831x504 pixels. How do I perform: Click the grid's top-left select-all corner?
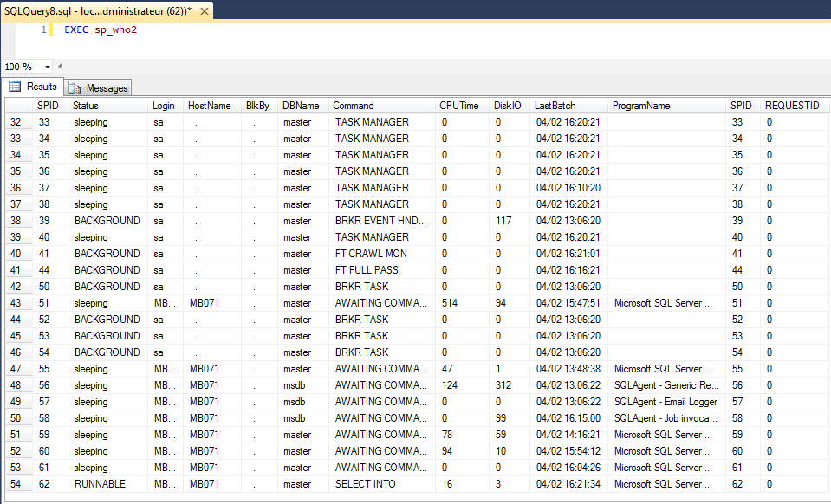(19, 106)
